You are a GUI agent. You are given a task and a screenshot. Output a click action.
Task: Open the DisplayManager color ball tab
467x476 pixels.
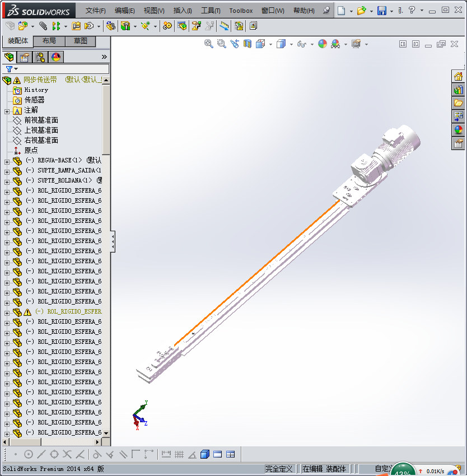(56, 57)
